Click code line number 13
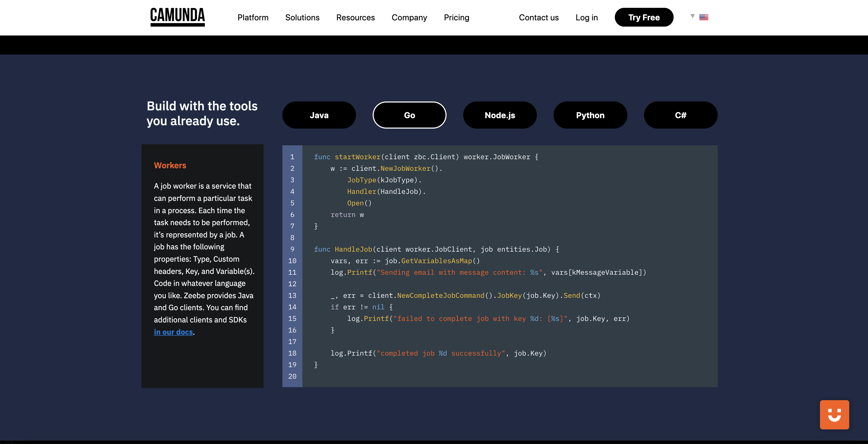 tap(292, 296)
